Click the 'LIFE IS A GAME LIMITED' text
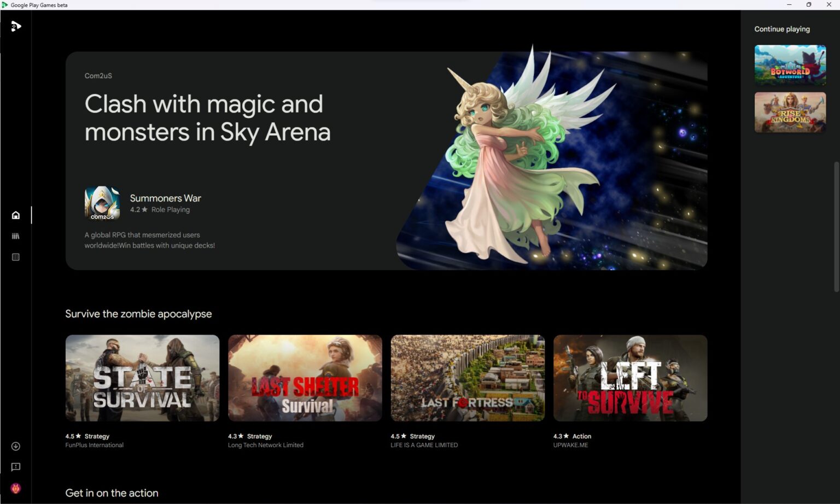This screenshot has width=840, height=504. (424, 445)
